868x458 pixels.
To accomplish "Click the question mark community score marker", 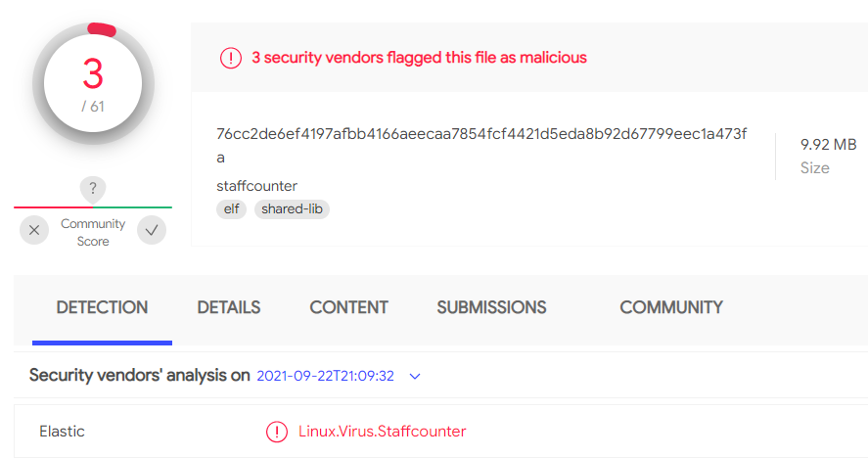I will pos(93,190).
